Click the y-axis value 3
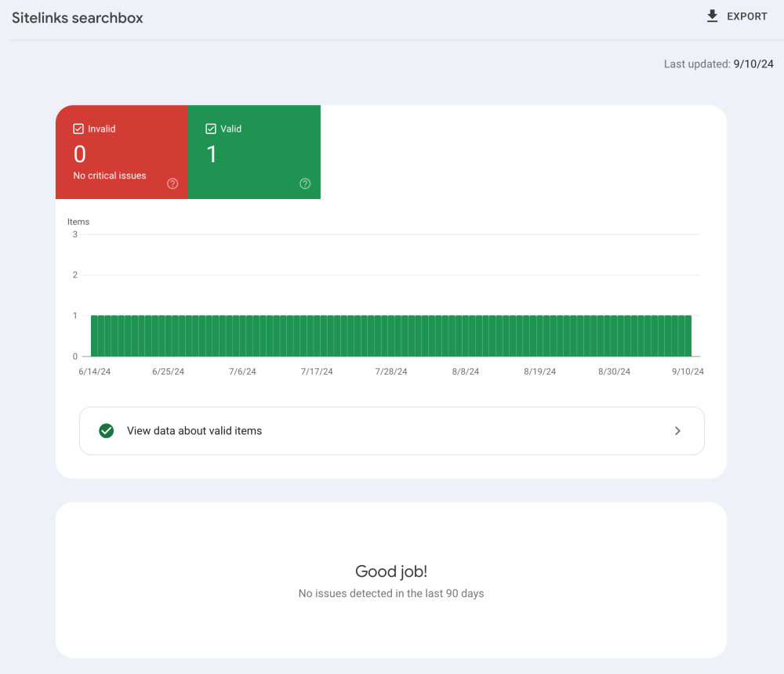 75,234
